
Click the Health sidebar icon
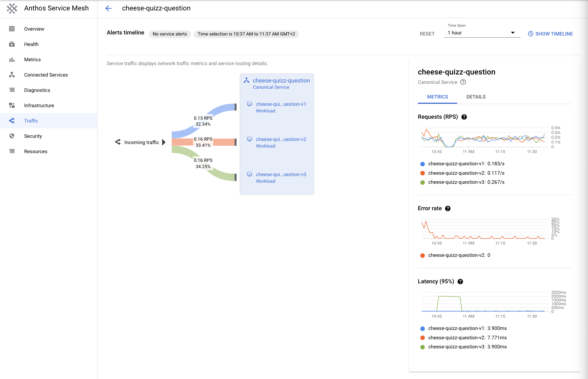12,44
